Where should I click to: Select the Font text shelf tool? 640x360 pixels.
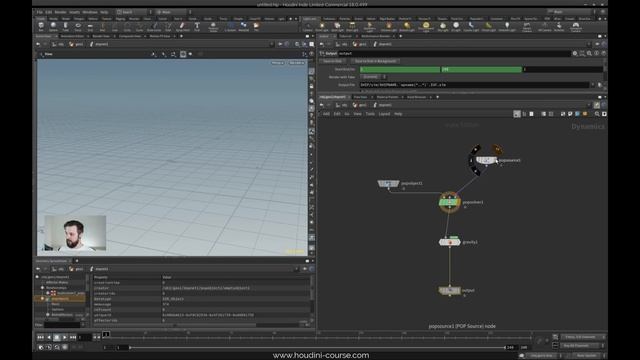[197, 27]
